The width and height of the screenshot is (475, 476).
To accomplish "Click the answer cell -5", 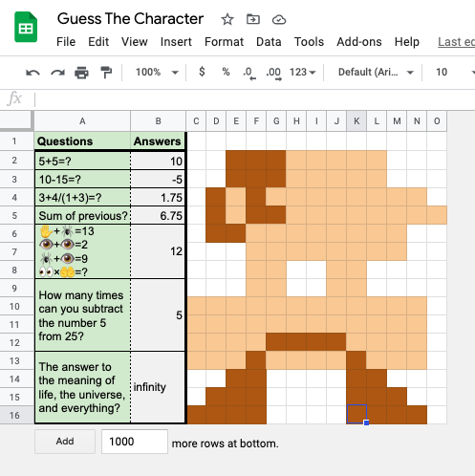I will (x=158, y=180).
